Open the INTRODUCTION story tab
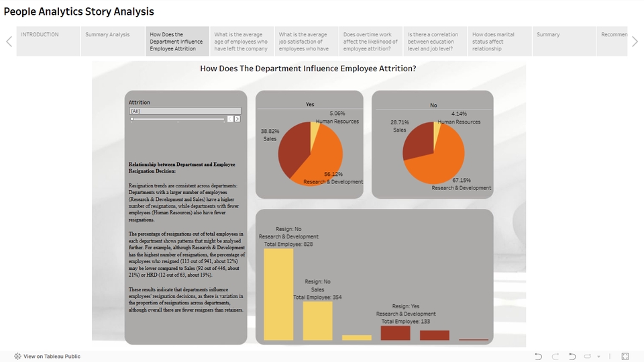 click(48, 42)
